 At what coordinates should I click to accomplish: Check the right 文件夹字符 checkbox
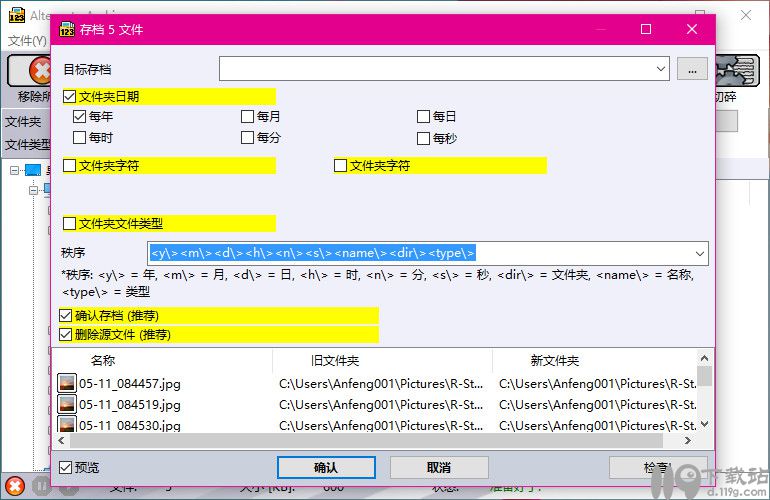click(340, 166)
